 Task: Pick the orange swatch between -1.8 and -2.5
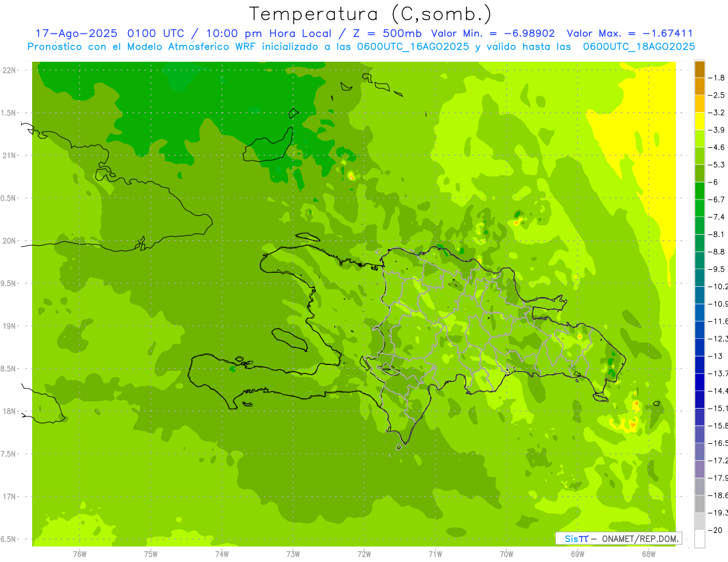699,86
